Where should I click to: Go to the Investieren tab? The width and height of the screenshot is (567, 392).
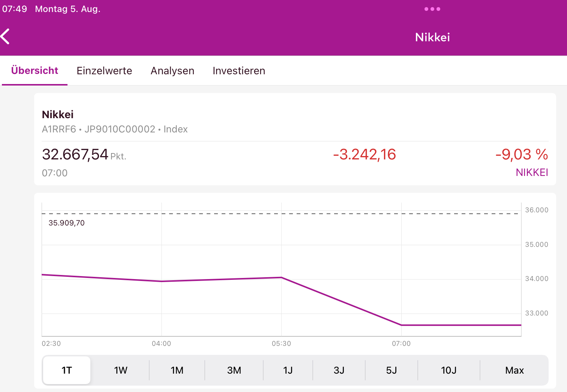[x=239, y=71]
